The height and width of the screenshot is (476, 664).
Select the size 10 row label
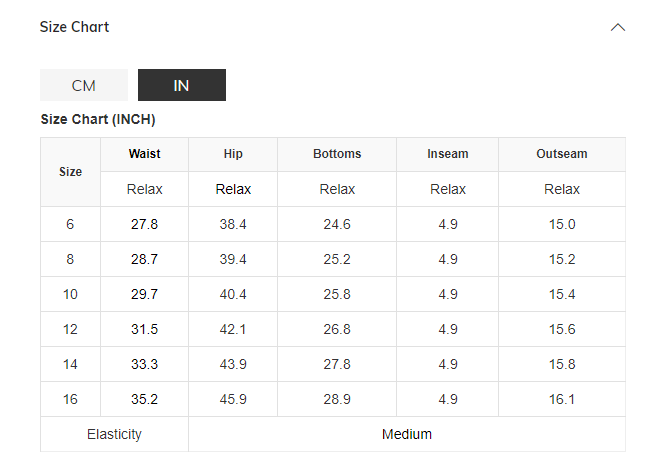point(70,294)
